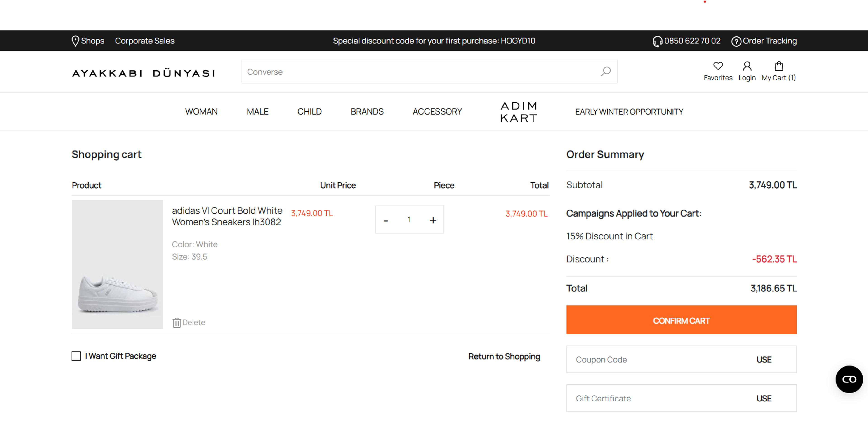
Task: Increase quantity with plus button
Action: pyautogui.click(x=433, y=220)
